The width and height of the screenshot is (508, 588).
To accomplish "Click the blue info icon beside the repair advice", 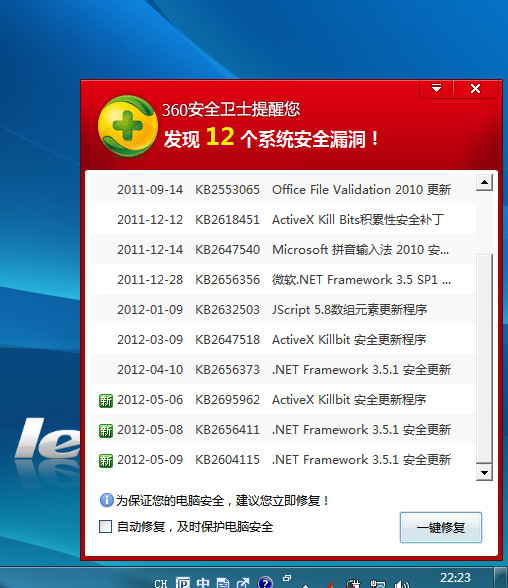I will click(106, 500).
